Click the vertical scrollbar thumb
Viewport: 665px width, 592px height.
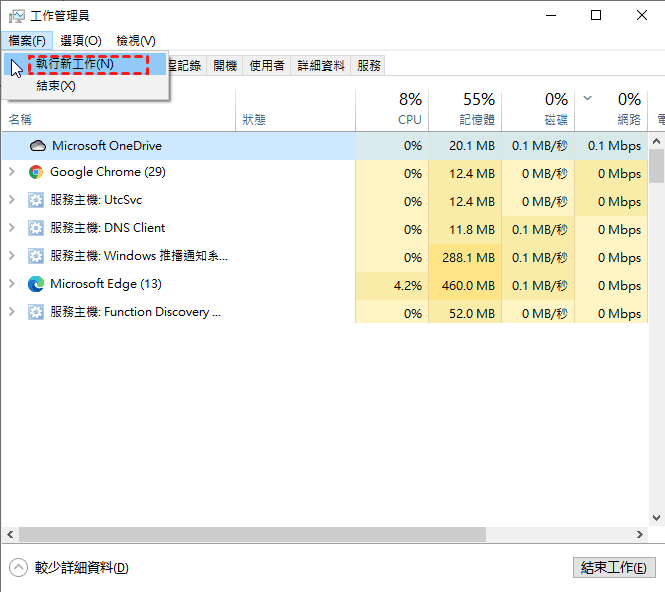pyautogui.click(x=656, y=166)
